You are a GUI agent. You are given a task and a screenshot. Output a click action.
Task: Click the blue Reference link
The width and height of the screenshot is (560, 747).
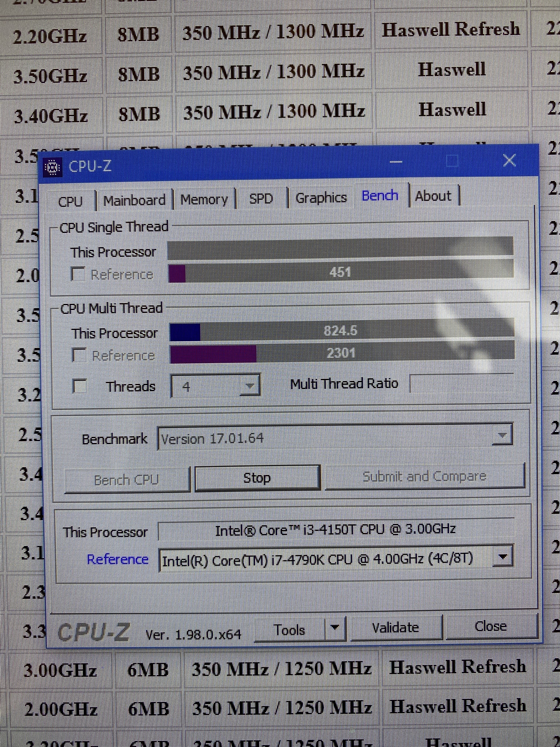coord(117,560)
